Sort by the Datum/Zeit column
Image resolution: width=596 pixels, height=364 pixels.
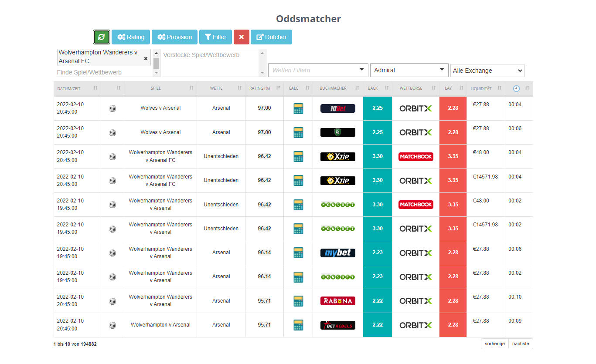(77, 88)
